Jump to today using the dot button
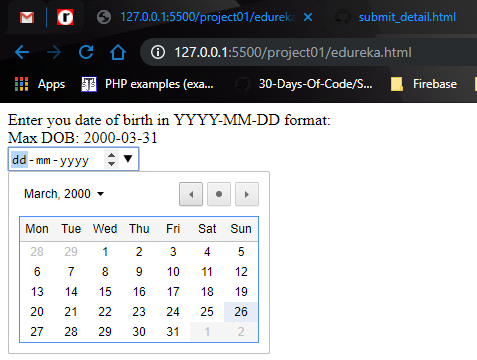 [219, 194]
